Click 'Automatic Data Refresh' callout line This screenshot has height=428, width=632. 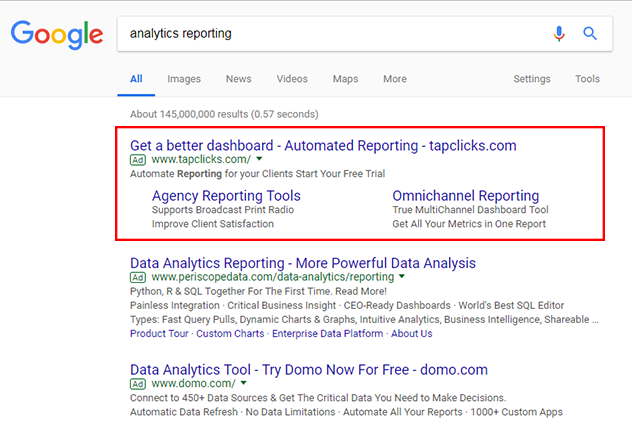(x=346, y=412)
